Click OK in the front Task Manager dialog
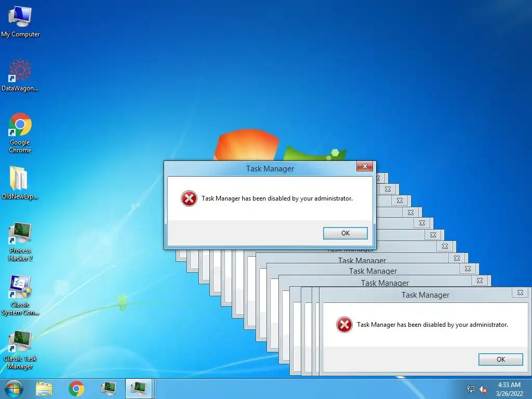 345,233
